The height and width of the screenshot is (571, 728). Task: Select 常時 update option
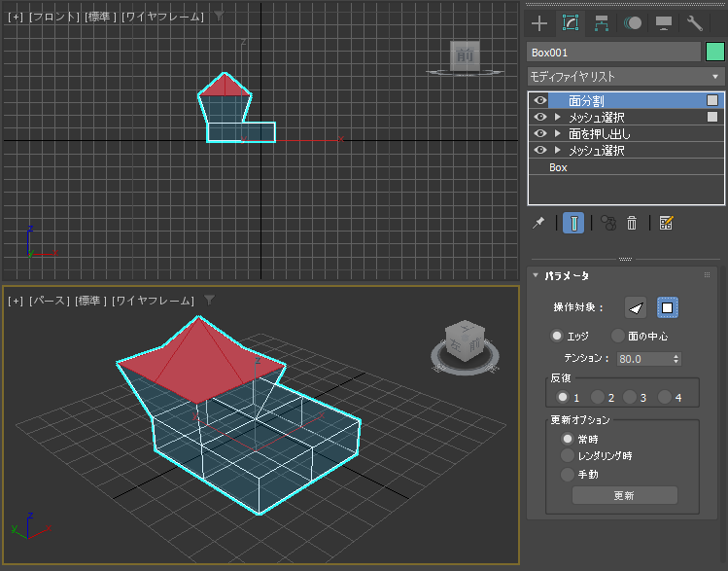[568, 439]
